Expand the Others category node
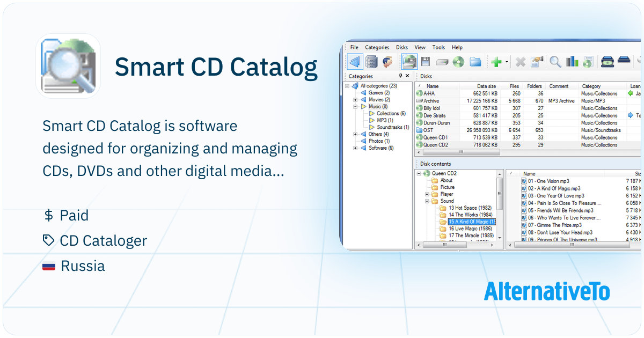This screenshot has height=338, width=644. click(x=355, y=134)
